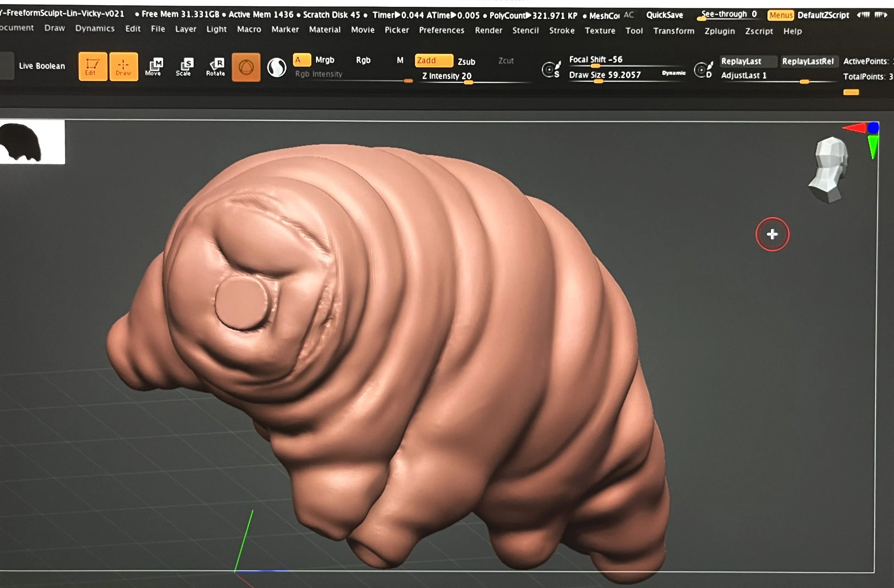
Task: Open the Tool menu
Action: coord(634,31)
